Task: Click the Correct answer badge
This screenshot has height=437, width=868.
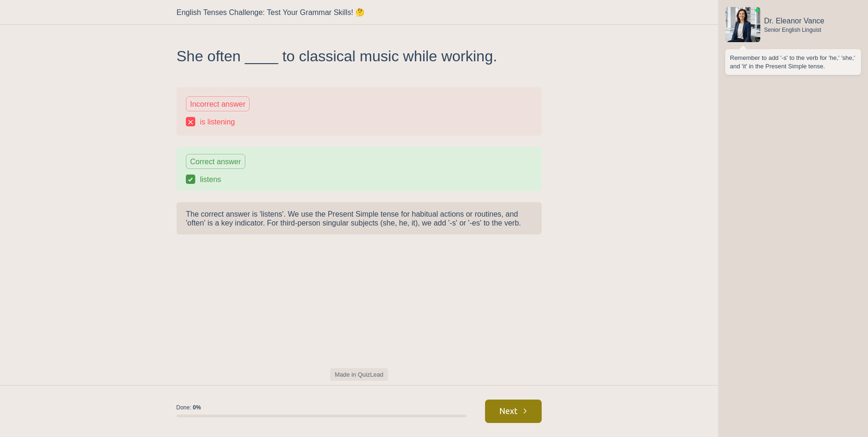Action: 215,162
